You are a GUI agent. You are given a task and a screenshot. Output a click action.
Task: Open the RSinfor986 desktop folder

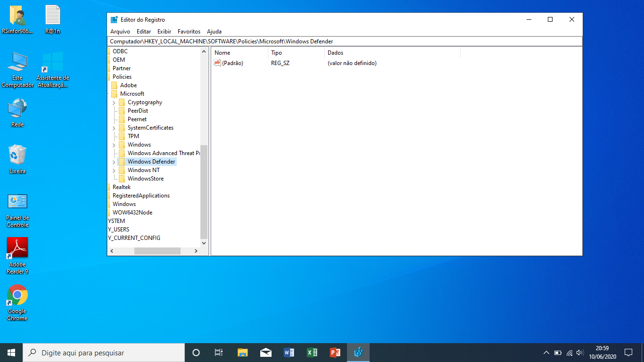[x=17, y=20]
